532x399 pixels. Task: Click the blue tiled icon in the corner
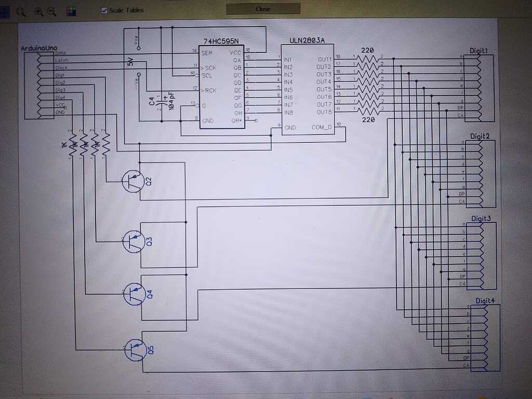(x=4, y=11)
